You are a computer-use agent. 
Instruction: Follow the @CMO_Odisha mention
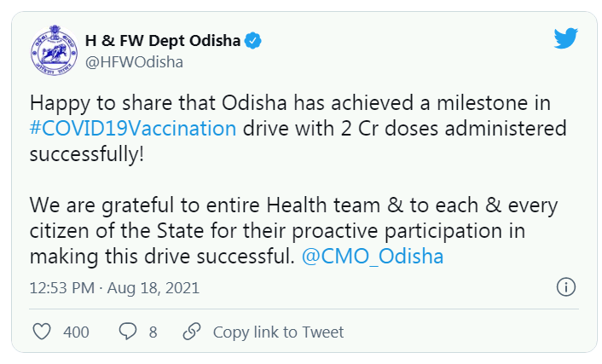(373, 257)
